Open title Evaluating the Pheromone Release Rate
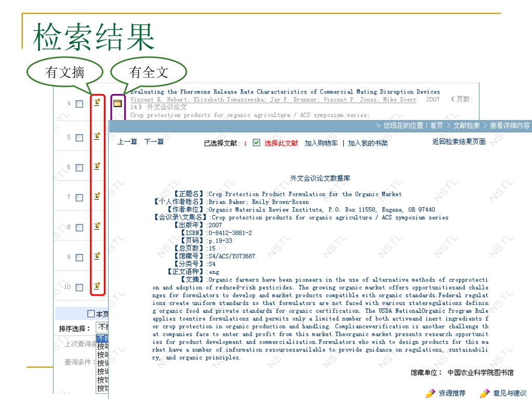 tap(285, 91)
